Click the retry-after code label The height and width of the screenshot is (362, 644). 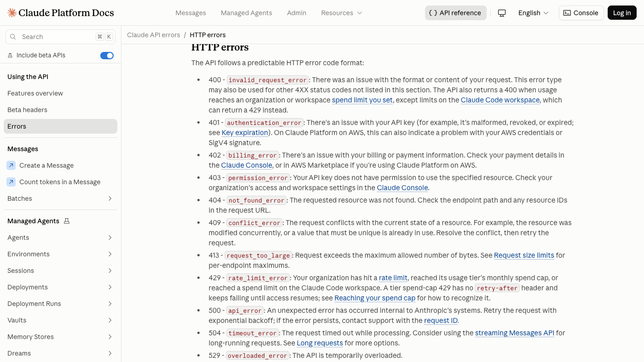coord(497,288)
